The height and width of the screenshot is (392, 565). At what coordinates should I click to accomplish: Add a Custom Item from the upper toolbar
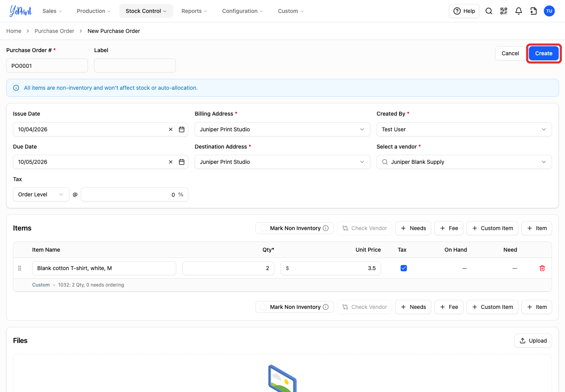pyautogui.click(x=492, y=228)
